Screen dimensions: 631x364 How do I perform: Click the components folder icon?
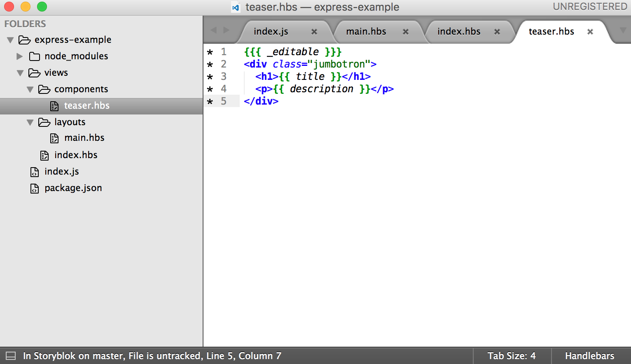(44, 89)
